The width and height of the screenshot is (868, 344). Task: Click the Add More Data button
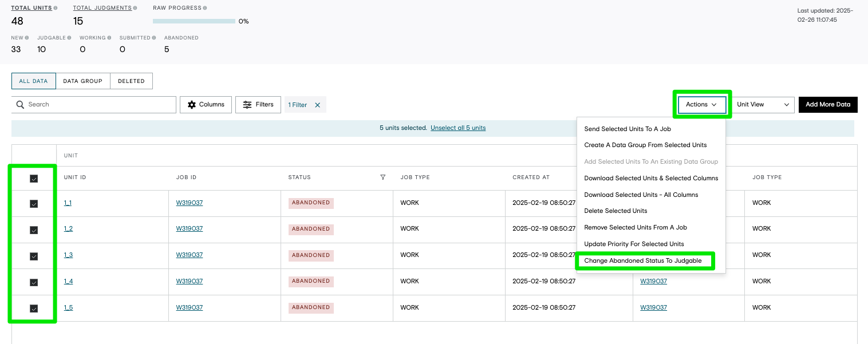point(828,104)
